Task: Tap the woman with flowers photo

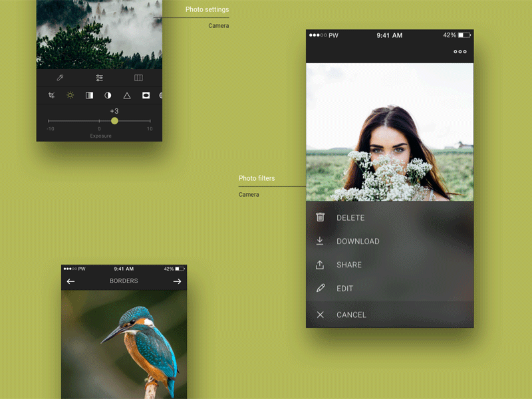Action: tap(390, 132)
